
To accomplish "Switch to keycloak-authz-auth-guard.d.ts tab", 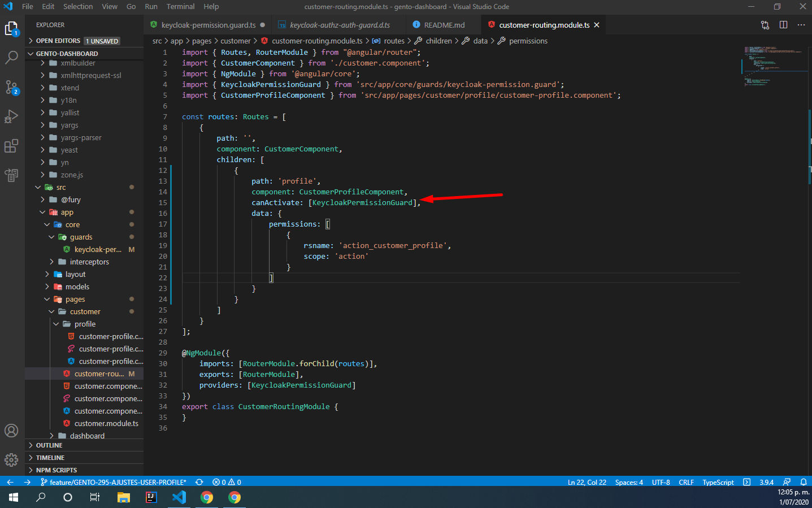I will (339, 25).
